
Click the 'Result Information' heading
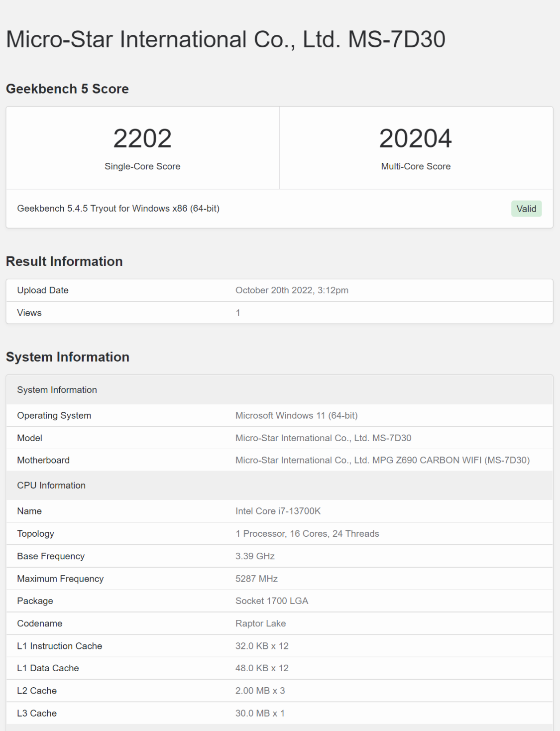pos(64,261)
